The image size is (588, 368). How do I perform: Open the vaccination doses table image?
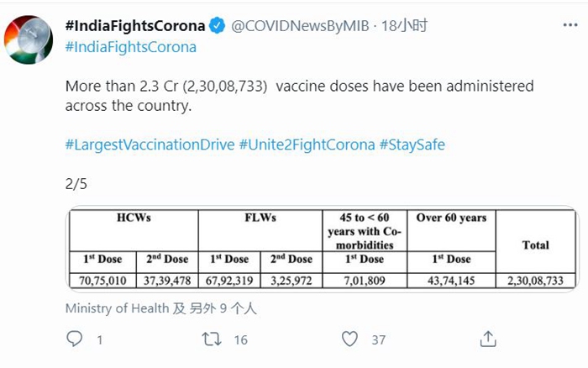coord(323,248)
